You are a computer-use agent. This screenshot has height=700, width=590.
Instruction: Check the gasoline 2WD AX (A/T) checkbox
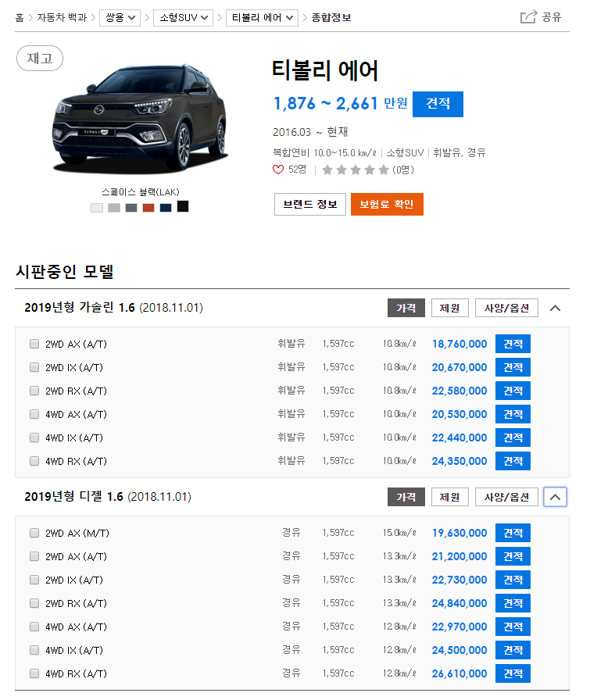pos(34,344)
